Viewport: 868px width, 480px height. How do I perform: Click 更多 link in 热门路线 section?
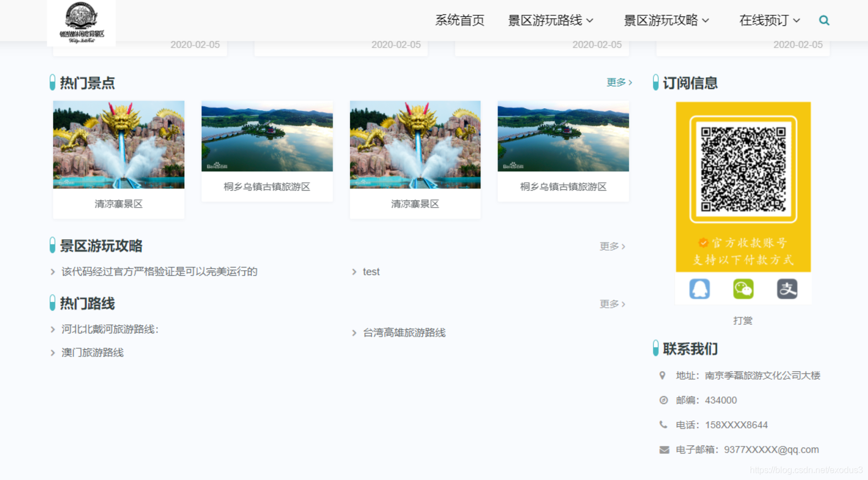[612, 304]
